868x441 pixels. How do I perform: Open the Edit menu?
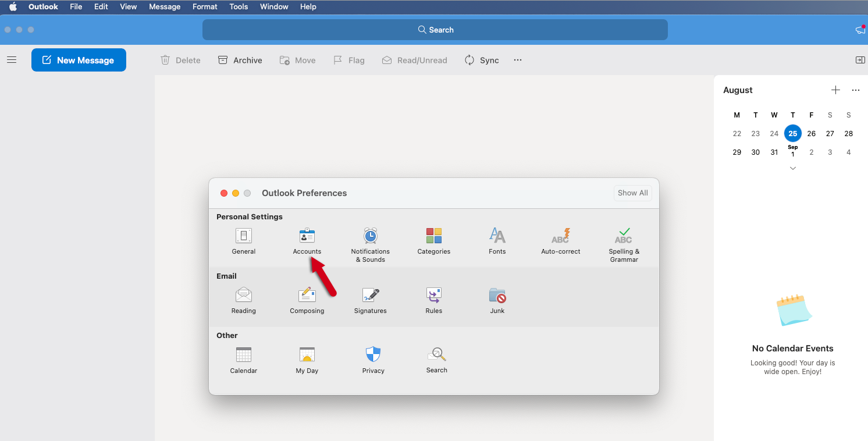pos(101,6)
